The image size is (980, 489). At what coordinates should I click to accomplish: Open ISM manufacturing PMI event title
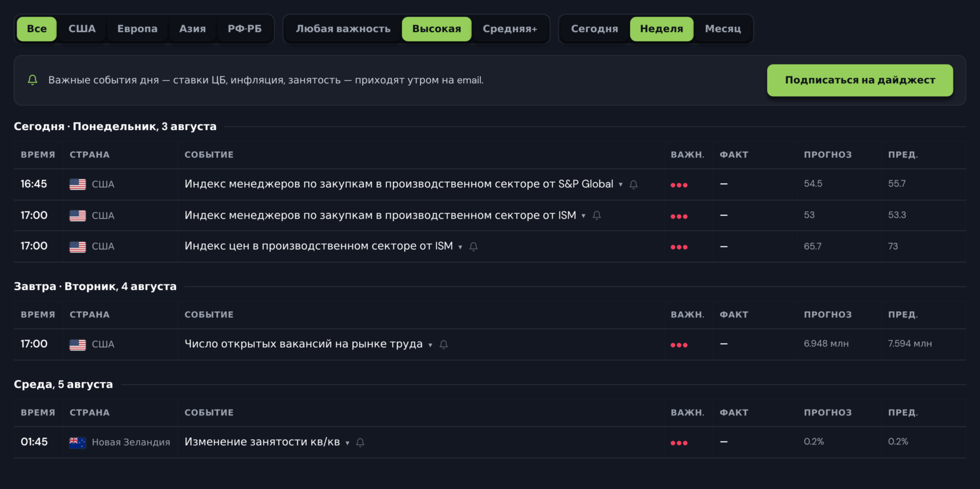[x=380, y=215]
